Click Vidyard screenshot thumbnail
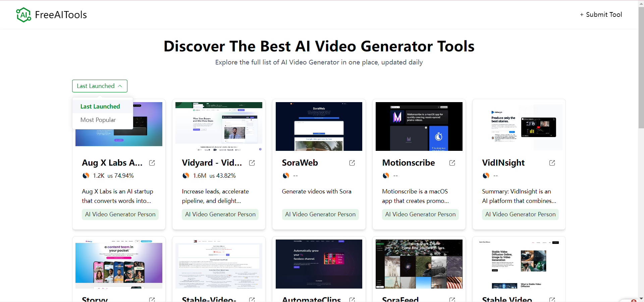This screenshot has height=302, width=644. coord(219,126)
